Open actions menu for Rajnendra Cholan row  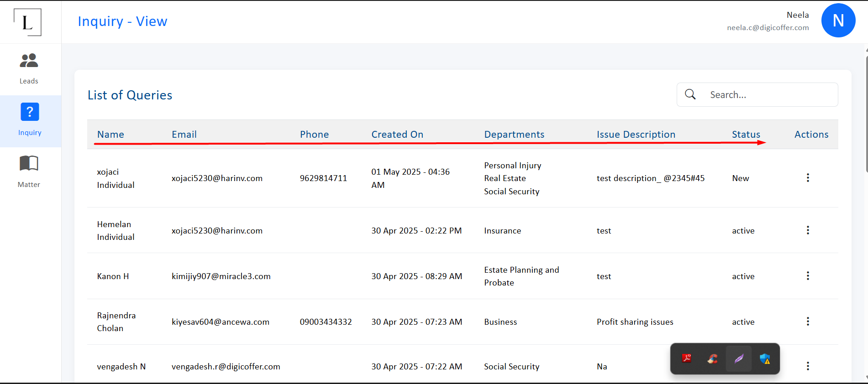point(808,322)
